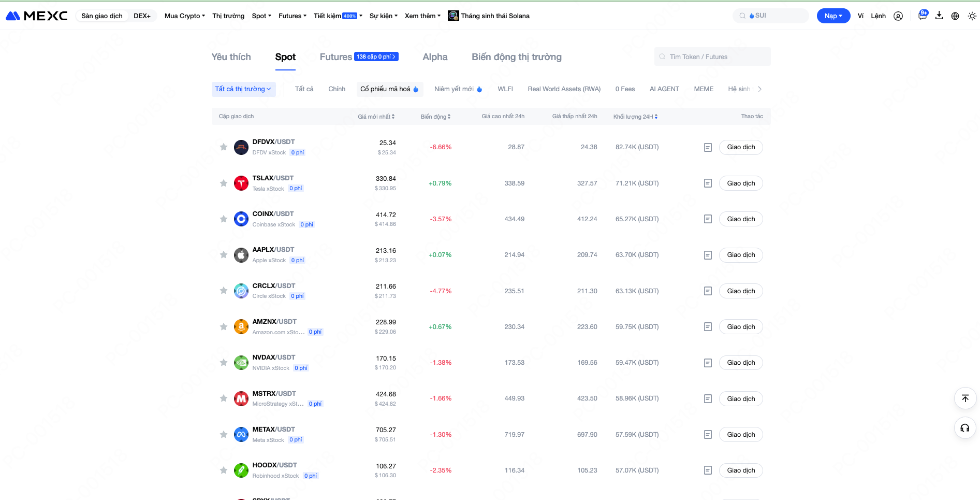Switch to the Alpha tab
Viewport: 980px width, 500px height.
click(435, 57)
